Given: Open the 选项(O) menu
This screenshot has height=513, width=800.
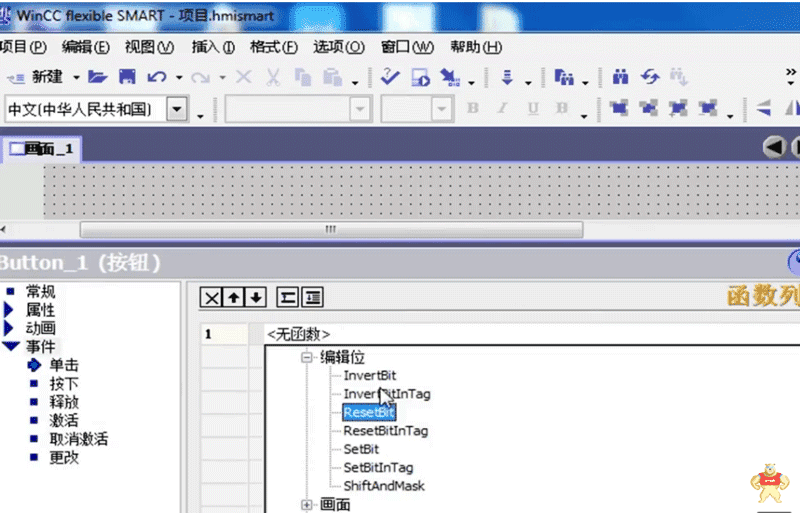Looking at the screenshot, I should coord(339,47).
